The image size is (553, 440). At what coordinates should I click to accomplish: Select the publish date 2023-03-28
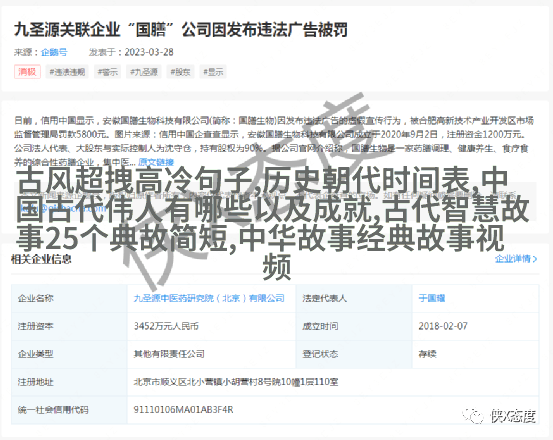pyautogui.click(x=149, y=52)
